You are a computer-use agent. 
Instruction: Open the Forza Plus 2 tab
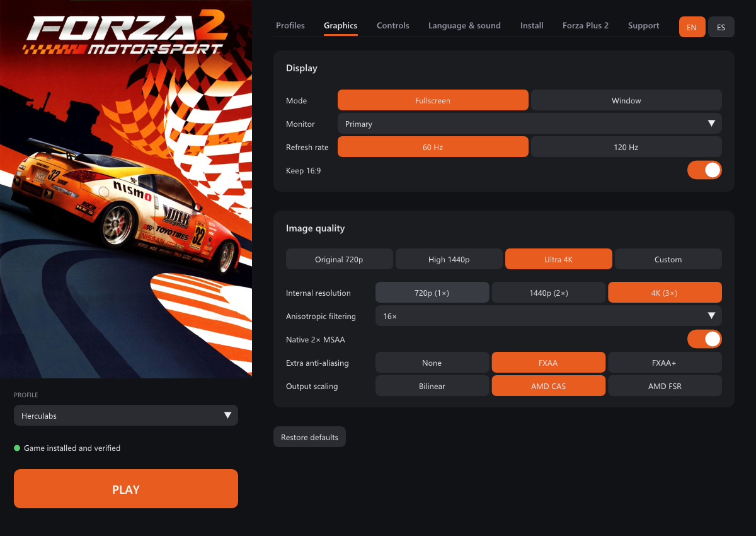coord(586,26)
